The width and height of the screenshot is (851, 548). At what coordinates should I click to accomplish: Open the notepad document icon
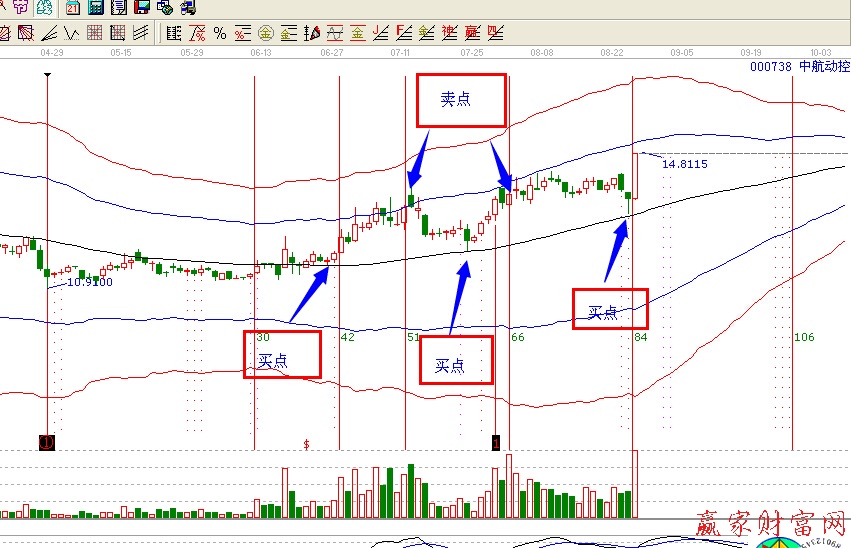click(x=119, y=8)
